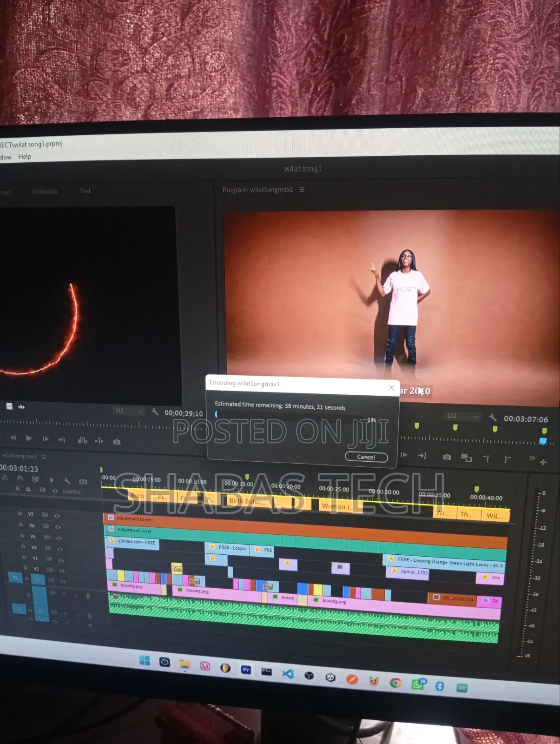This screenshot has height=744, width=560.
Task: Toggle Snap magnet in timeline
Action: pos(20,478)
